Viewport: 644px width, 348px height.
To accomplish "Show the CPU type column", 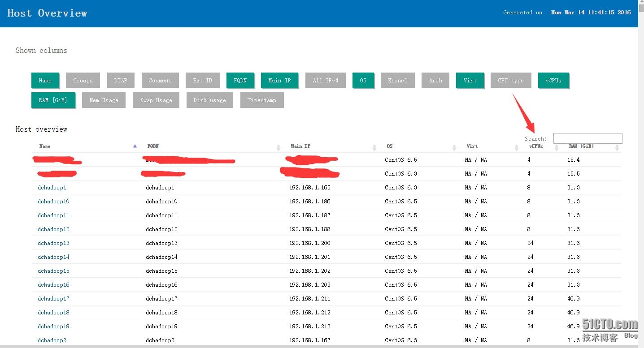I will coord(511,80).
